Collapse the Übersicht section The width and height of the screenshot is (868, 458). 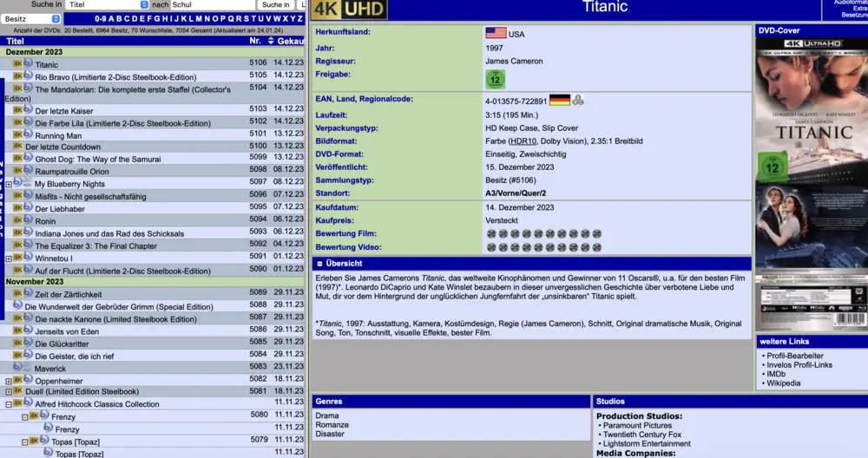tap(319, 263)
